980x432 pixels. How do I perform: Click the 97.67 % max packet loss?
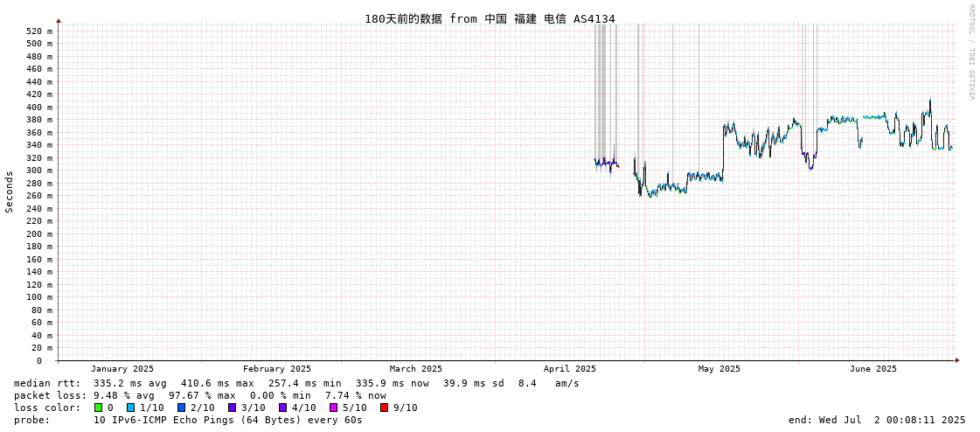(203, 396)
